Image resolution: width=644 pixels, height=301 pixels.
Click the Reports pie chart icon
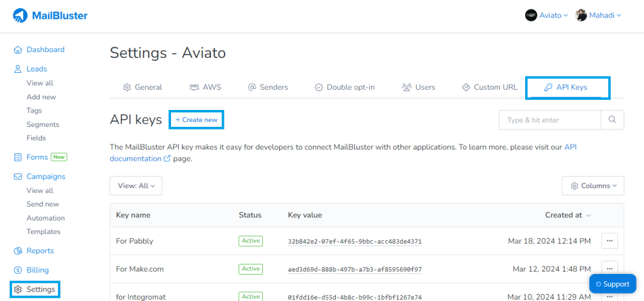click(18, 251)
